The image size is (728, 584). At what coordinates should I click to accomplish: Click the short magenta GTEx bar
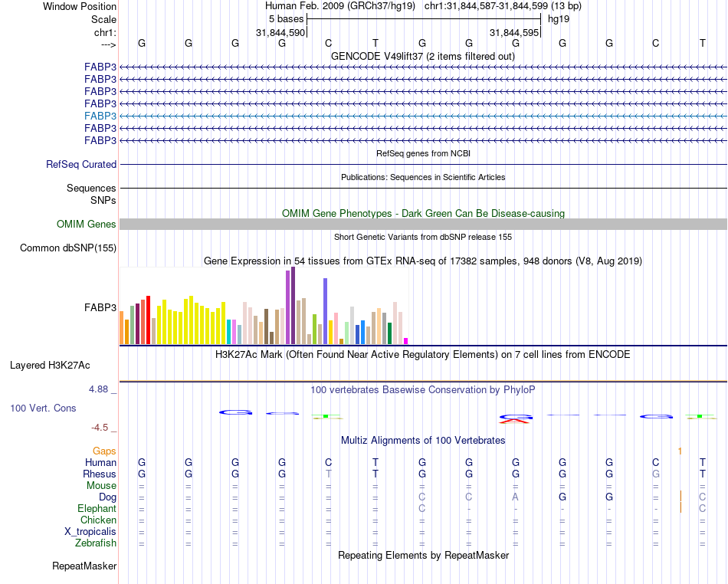click(x=406, y=341)
